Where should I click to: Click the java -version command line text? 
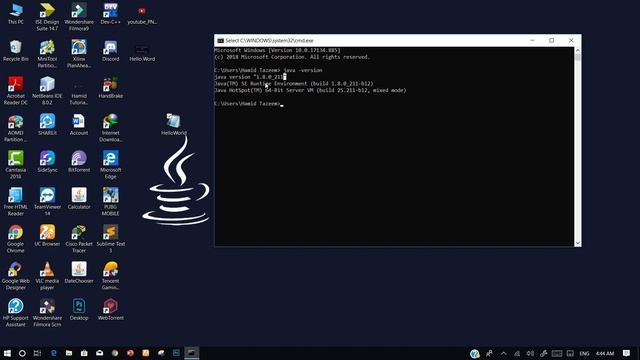pyautogui.click(x=302, y=70)
